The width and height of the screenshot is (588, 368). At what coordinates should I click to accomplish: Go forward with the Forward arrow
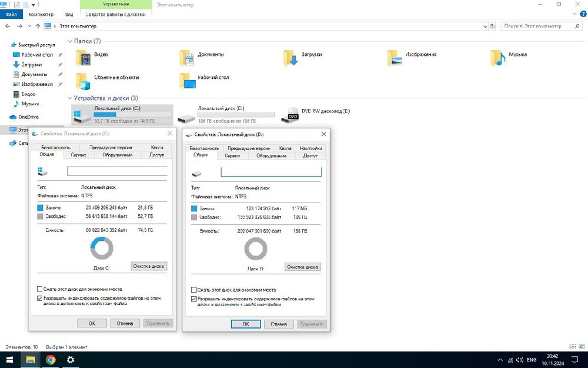tap(19, 26)
